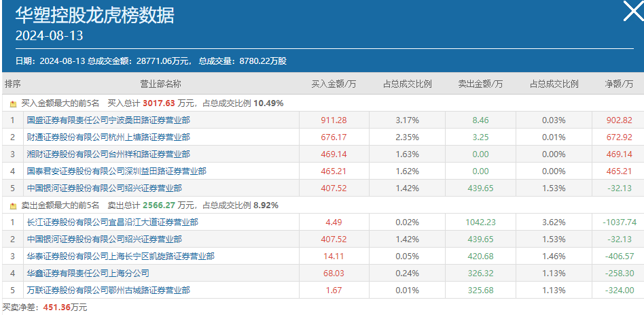
Task: Select sell amount 326.32
Action: [480, 273]
